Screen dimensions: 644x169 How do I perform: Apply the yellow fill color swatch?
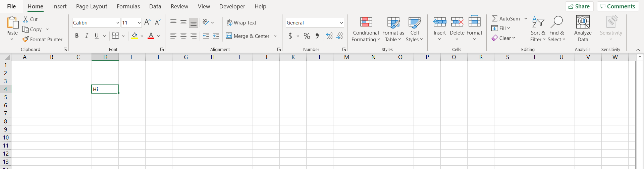tap(135, 36)
